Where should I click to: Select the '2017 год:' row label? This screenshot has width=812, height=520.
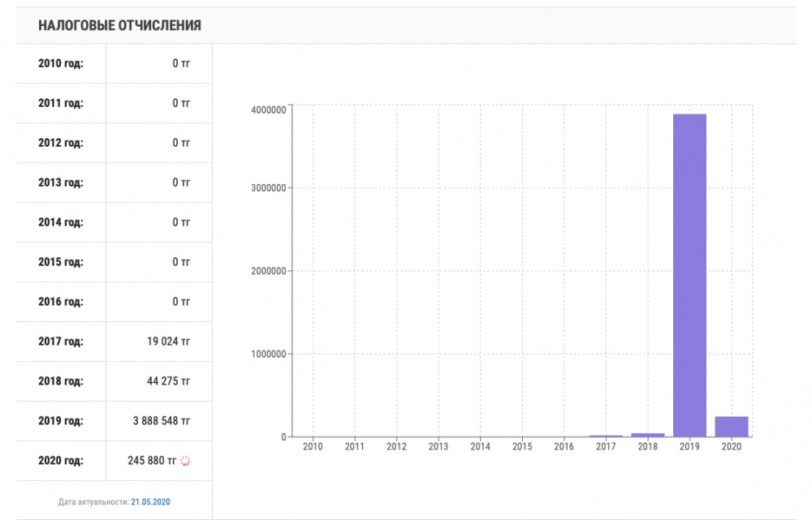click(61, 342)
